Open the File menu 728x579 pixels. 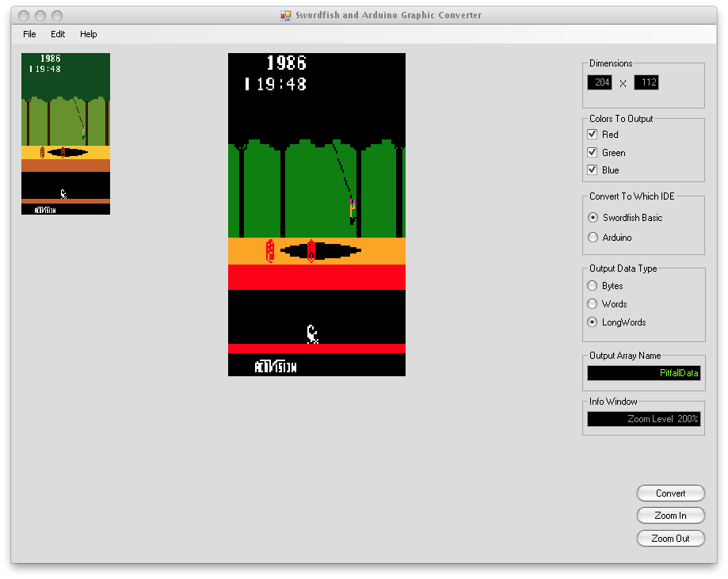(29, 34)
